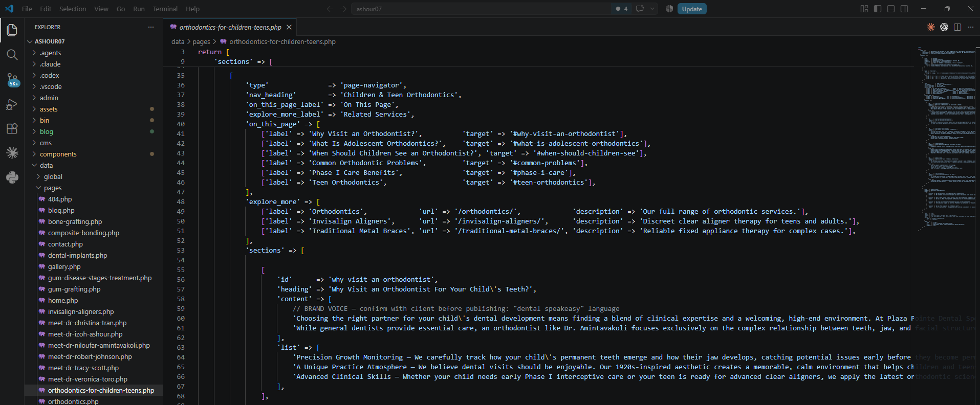Click the ashour07 command center search box
Viewport: 980px width, 405px height.
[481, 9]
